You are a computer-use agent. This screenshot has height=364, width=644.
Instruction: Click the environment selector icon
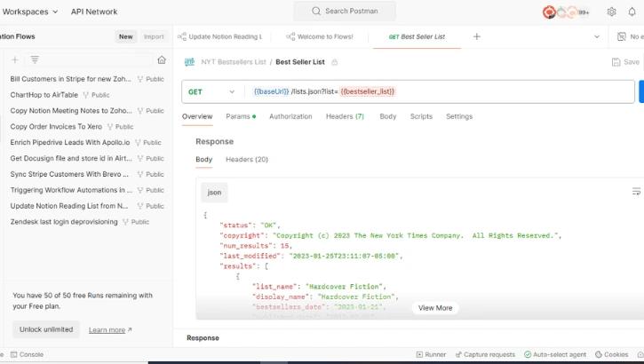[622, 37]
